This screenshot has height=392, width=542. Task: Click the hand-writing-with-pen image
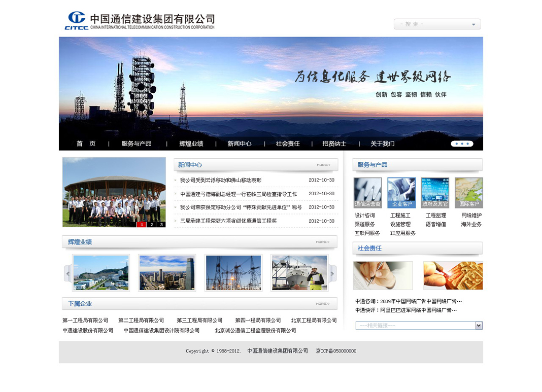click(383, 275)
